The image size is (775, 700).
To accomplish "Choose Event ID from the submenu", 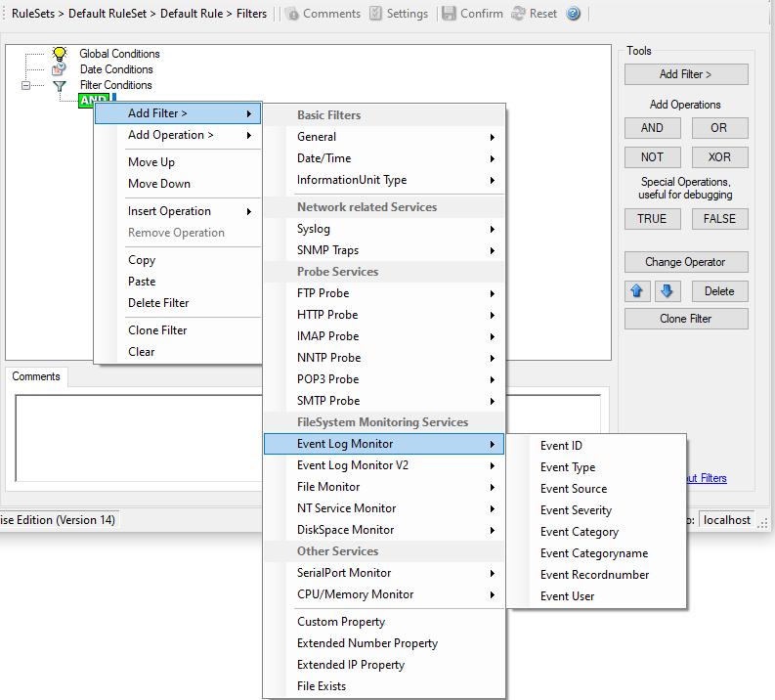I will coord(561,446).
